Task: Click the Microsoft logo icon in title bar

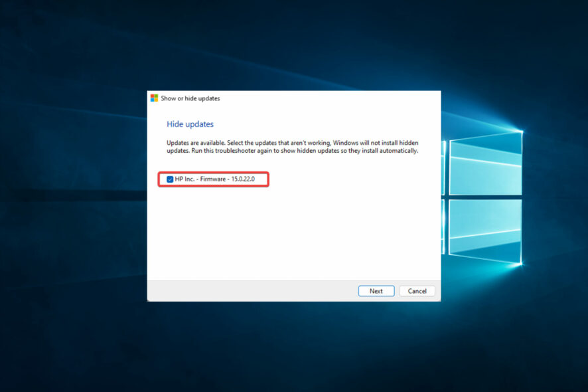Action: tap(154, 98)
